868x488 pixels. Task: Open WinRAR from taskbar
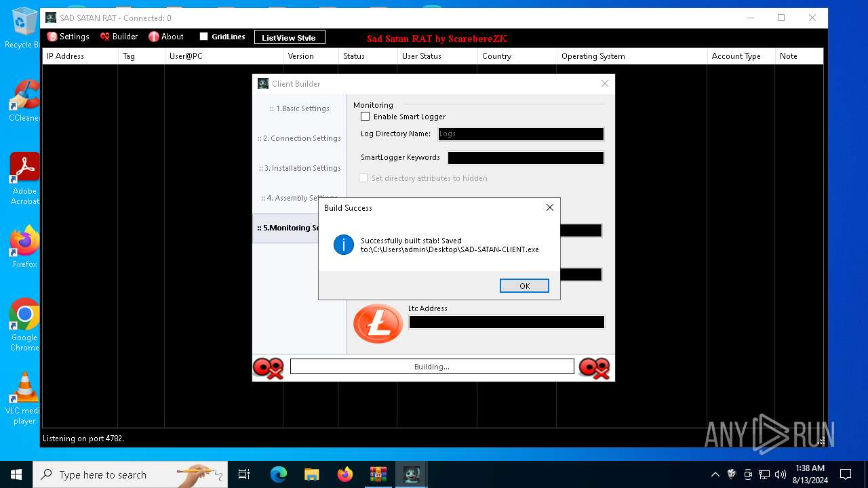point(378,474)
